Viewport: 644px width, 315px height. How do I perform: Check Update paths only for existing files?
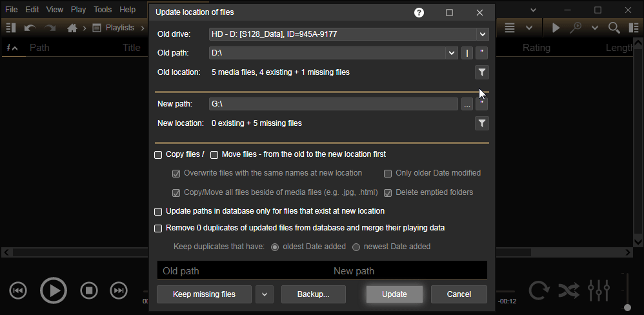coord(158,212)
